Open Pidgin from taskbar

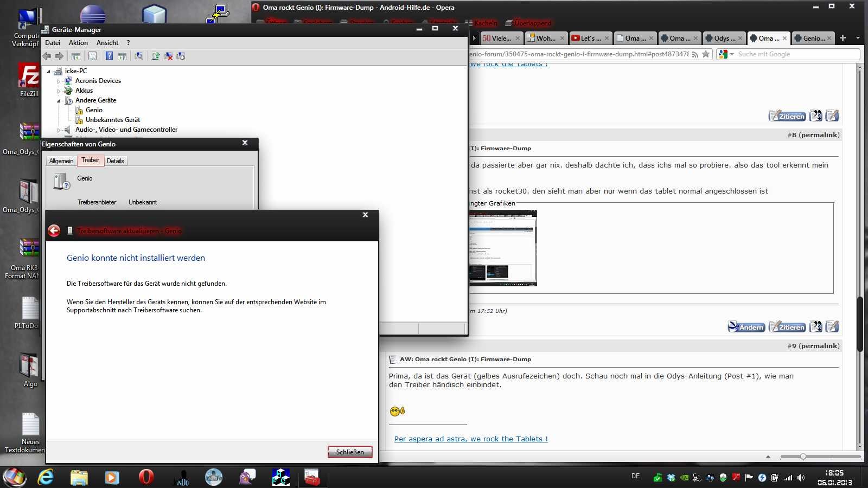247,477
